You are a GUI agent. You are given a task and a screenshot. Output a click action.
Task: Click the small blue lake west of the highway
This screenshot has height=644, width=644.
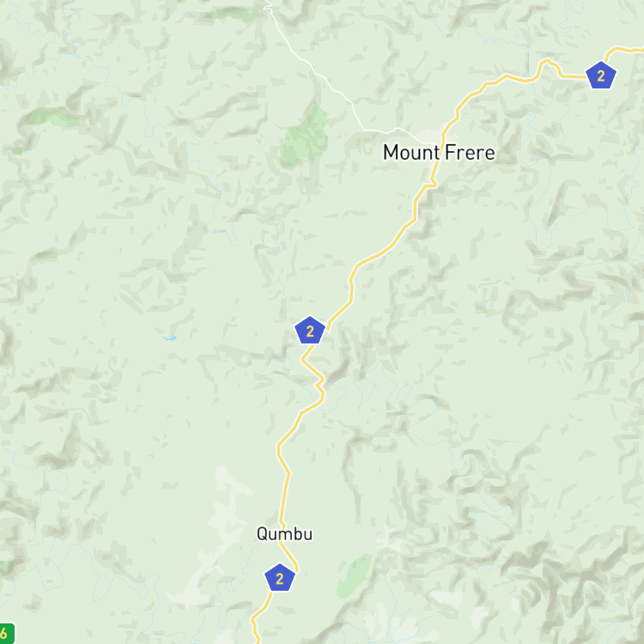[170, 338]
